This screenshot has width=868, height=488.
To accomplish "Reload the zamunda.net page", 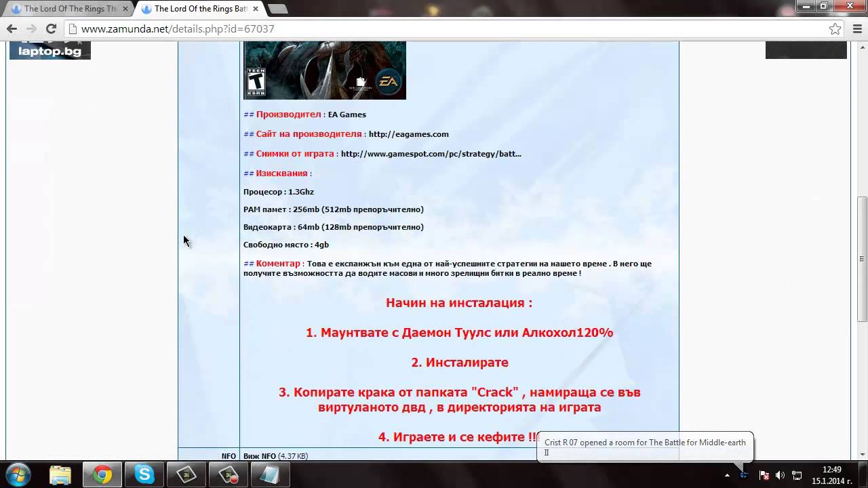I will click(x=51, y=28).
